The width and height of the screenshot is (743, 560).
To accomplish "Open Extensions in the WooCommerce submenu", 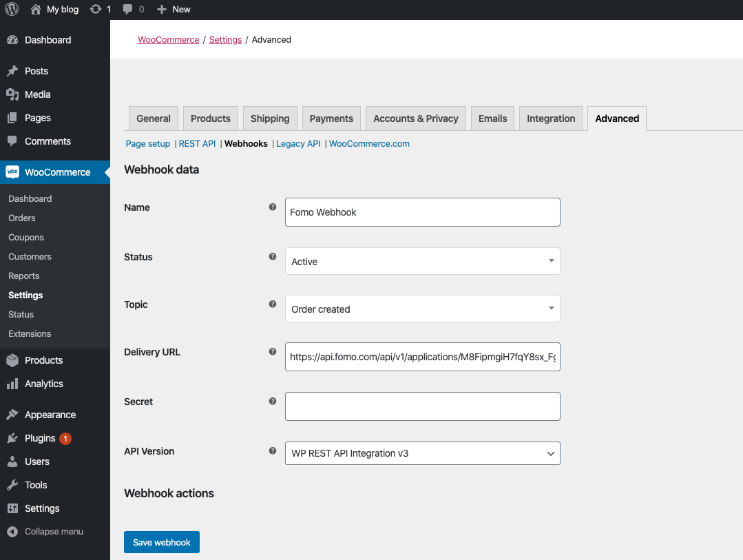I will (x=30, y=334).
